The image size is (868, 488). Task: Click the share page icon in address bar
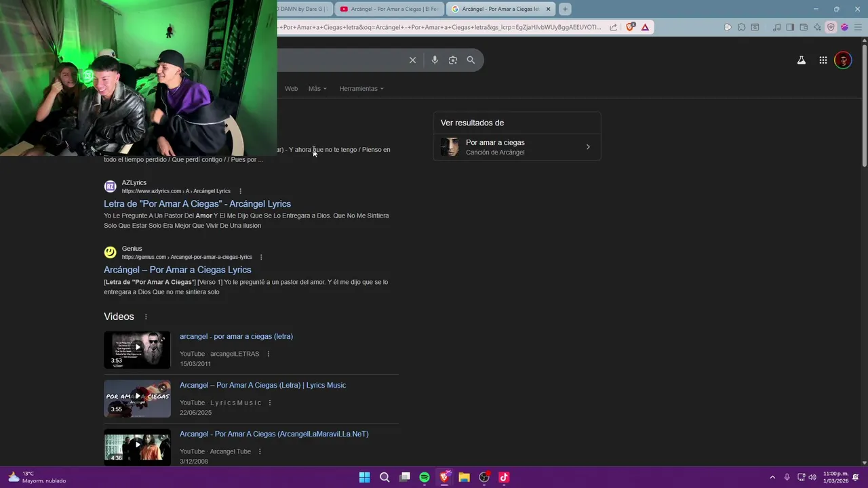click(613, 27)
